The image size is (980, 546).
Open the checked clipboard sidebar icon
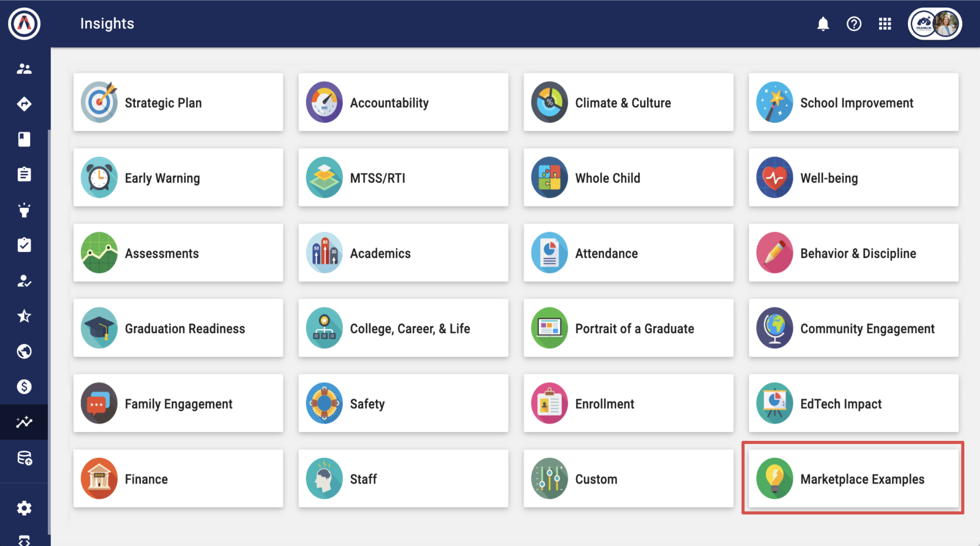coord(24,245)
